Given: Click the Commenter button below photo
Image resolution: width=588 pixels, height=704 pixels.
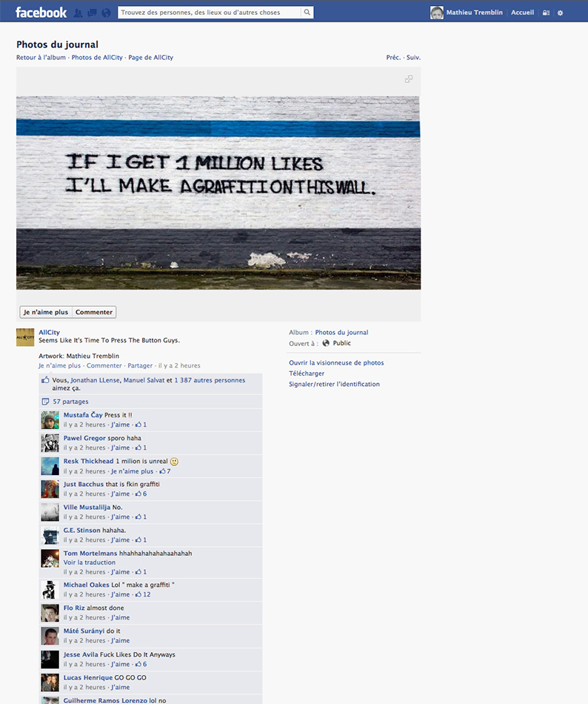Looking at the screenshot, I should point(94,312).
